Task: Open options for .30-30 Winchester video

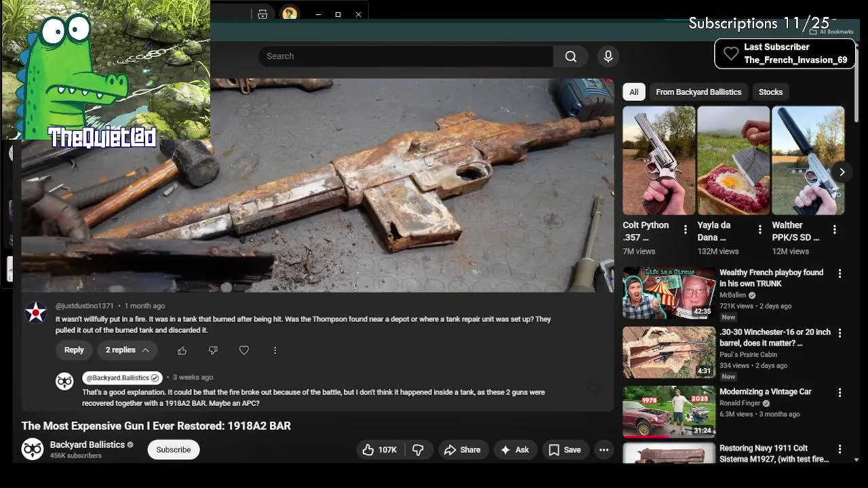Action: point(840,333)
